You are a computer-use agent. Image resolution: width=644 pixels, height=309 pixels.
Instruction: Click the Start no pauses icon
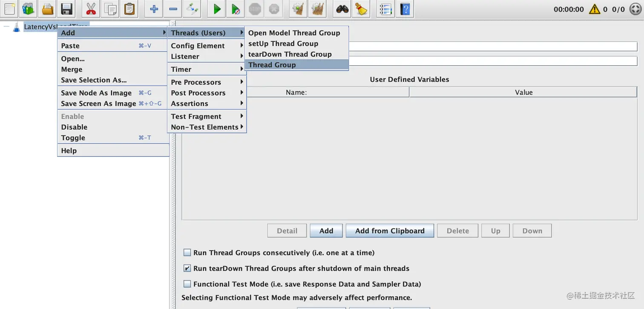236,9
